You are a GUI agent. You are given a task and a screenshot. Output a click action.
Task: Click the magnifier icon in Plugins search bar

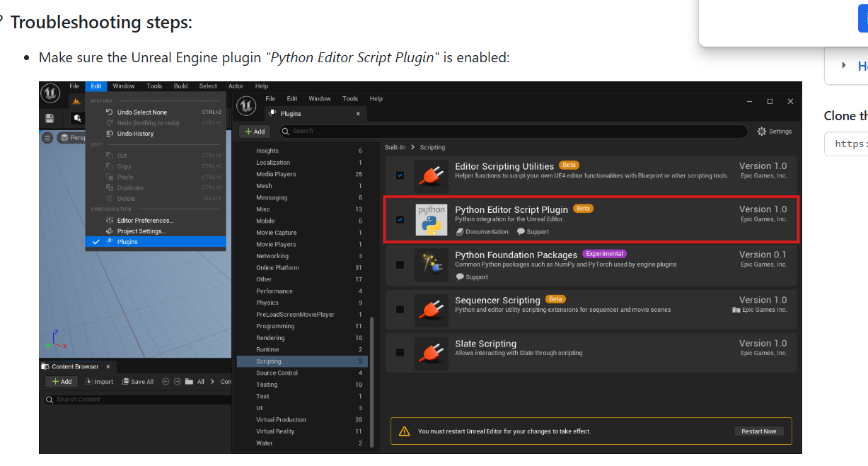[x=285, y=131]
